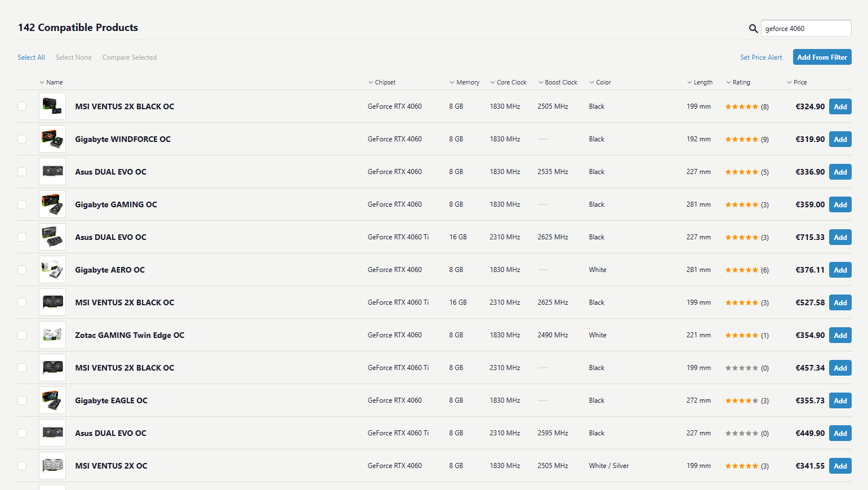Tick checkbox for MSI VENTUS 2X OC
Viewport: 868px width, 490px height.
pos(22,466)
